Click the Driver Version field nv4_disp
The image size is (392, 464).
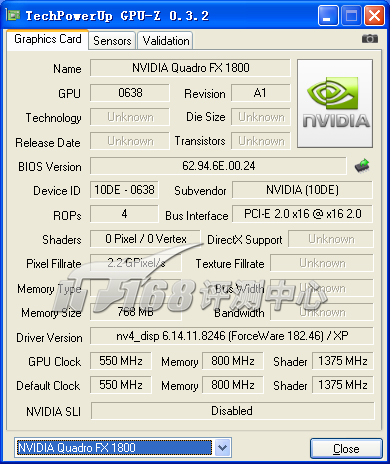click(x=232, y=336)
